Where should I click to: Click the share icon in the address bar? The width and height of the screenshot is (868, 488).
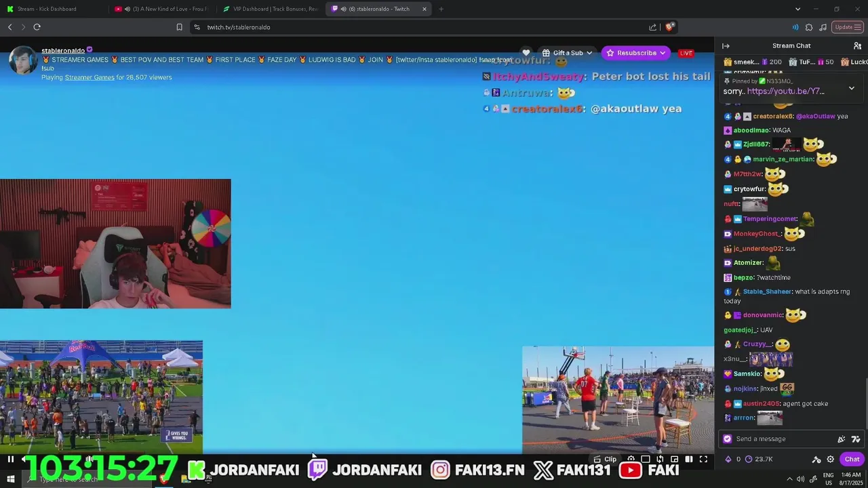[x=652, y=27]
